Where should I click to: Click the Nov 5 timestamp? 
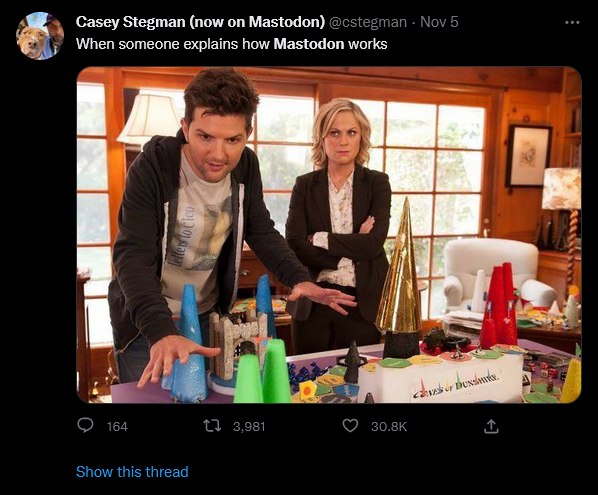pyautogui.click(x=439, y=22)
